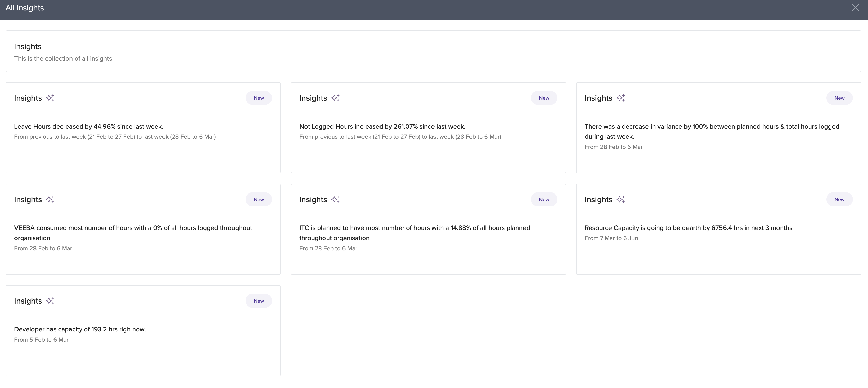Close the All Insights panel
868x388 pixels.
(x=855, y=7)
